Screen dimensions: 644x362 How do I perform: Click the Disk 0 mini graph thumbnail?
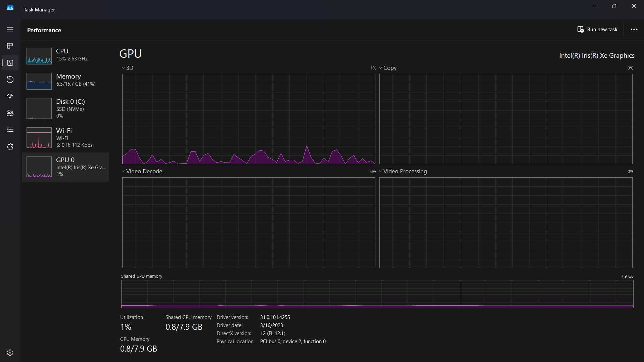coord(39,108)
